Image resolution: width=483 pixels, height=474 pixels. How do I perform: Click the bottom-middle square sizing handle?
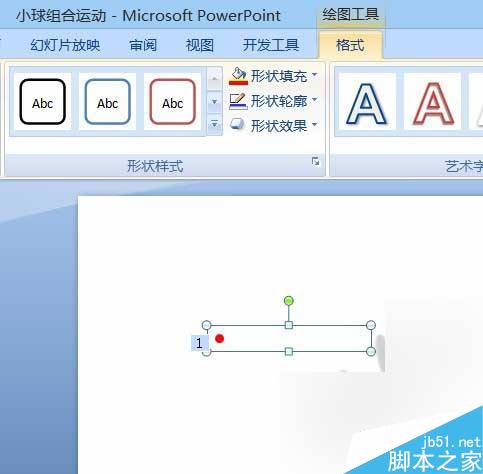(289, 351)
